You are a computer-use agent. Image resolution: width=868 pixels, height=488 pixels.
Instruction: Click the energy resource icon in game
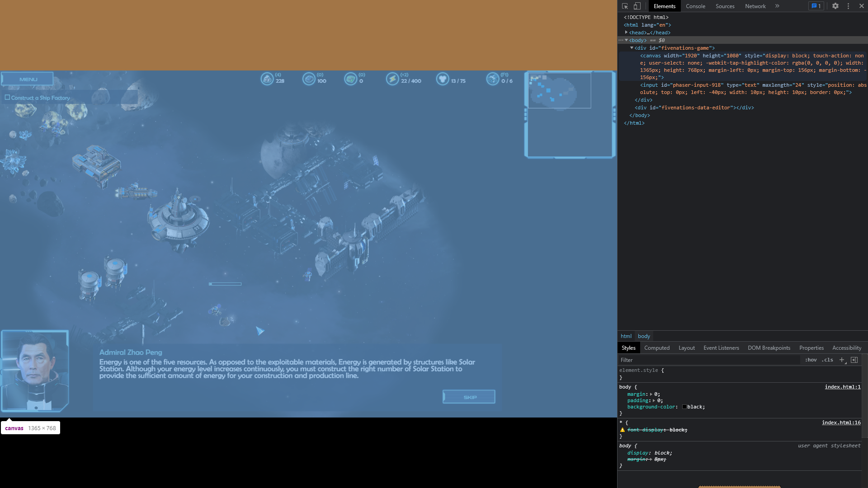click(392, 79)
